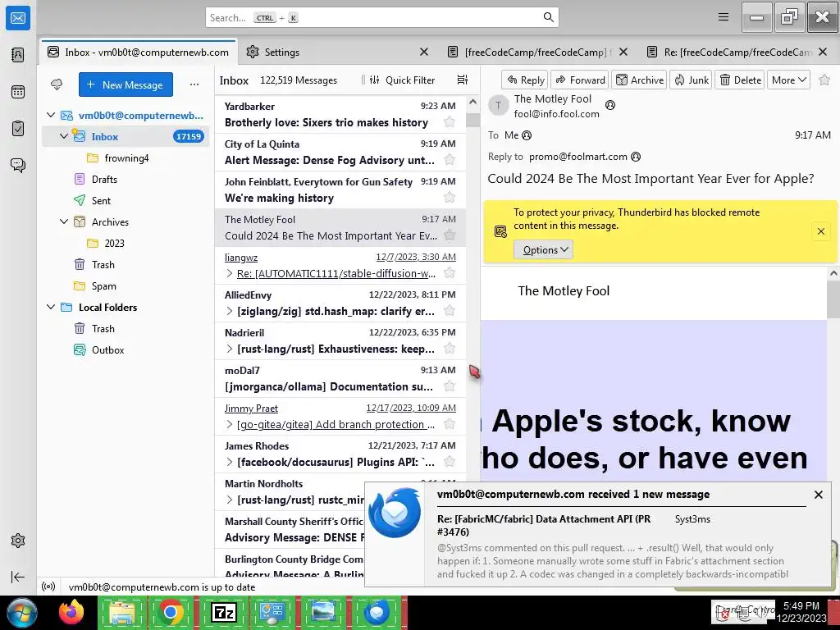840x630 pixels.
Task: Star the moDal7 ollama message
Action: pyautogui.click(x=450, y=386)
